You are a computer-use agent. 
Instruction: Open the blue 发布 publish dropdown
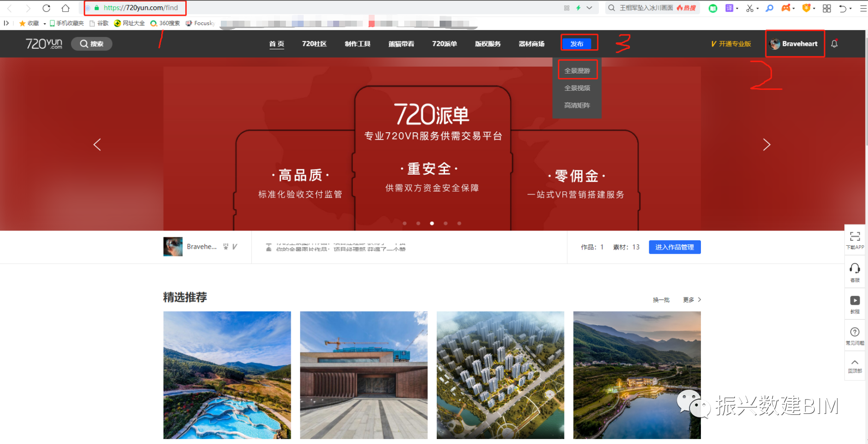point(577,43)
